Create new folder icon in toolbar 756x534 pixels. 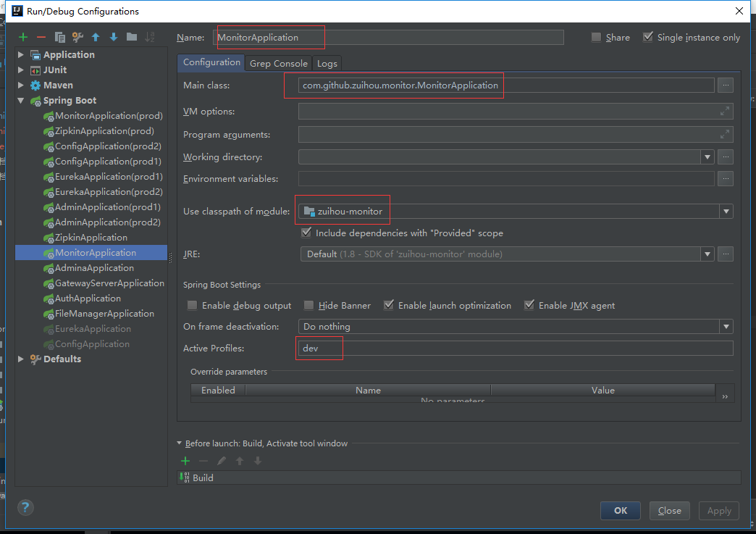point(132,37)
